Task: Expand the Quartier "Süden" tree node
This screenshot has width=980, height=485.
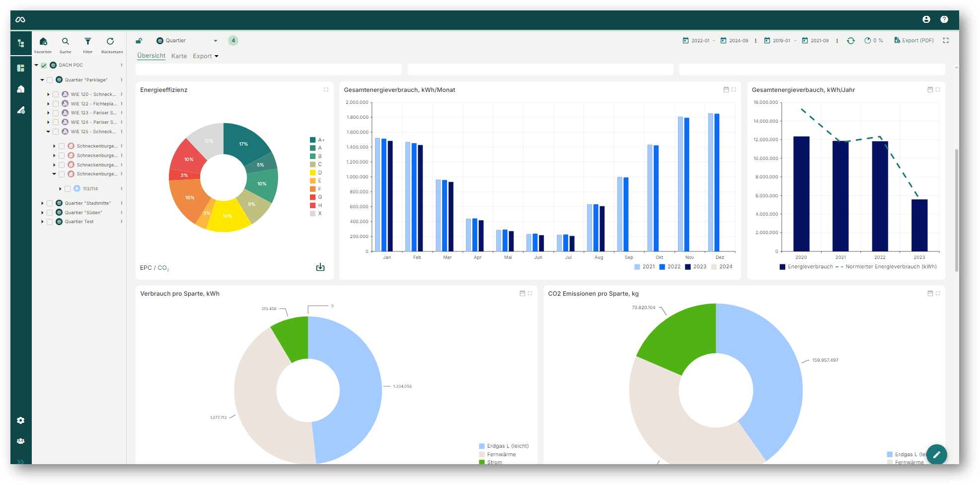Action: coord(42,213)
